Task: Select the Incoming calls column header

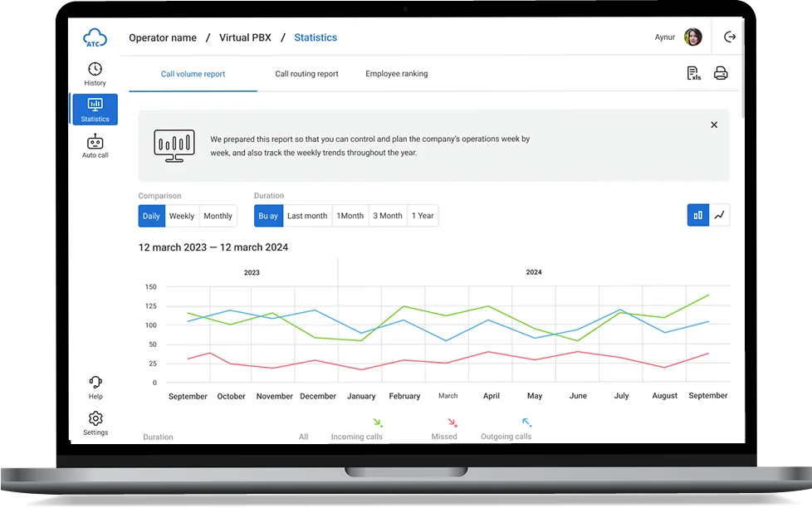Action: click(357, 437)
